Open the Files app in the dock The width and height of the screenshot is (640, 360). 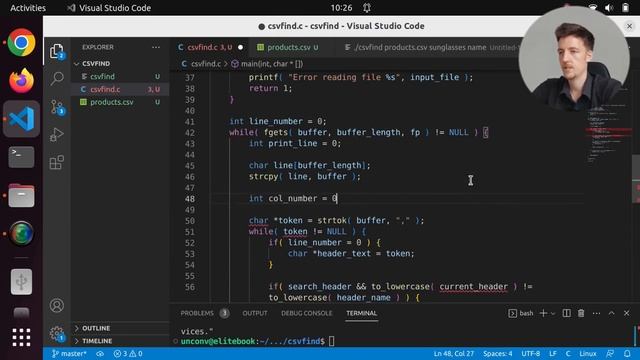point(21,196)
